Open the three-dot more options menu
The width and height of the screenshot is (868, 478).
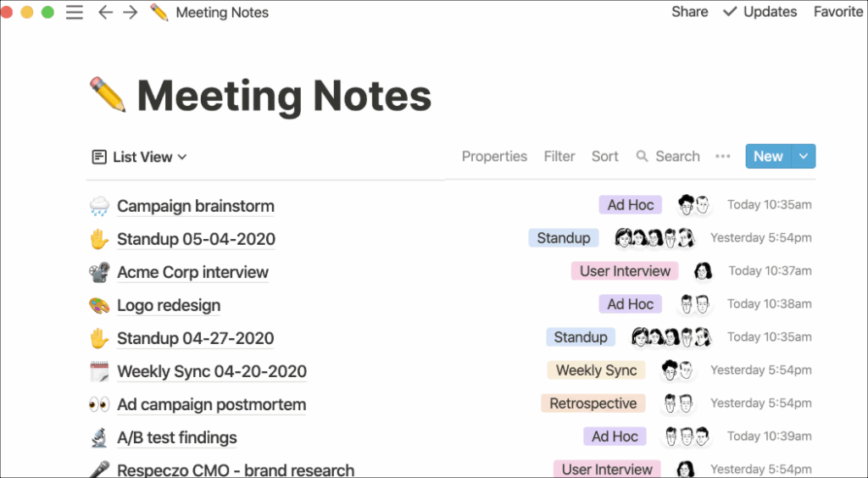[723, 157]
